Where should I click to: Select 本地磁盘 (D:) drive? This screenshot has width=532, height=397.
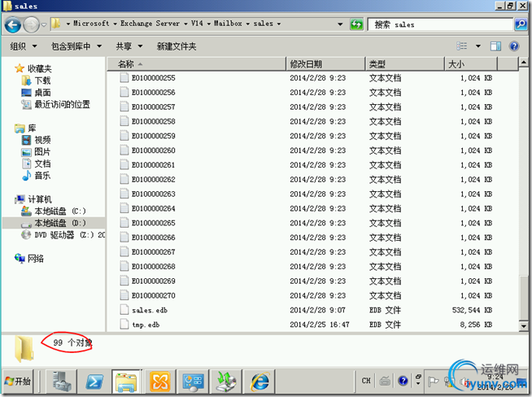click(59, 223)
